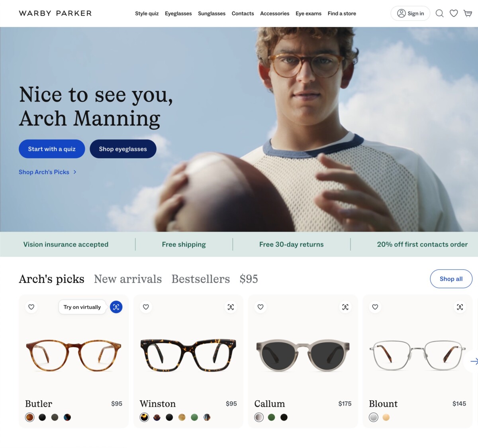Open the Sunglasses navigation menu
Screen dimensions: 478x448
click(212, 14)
